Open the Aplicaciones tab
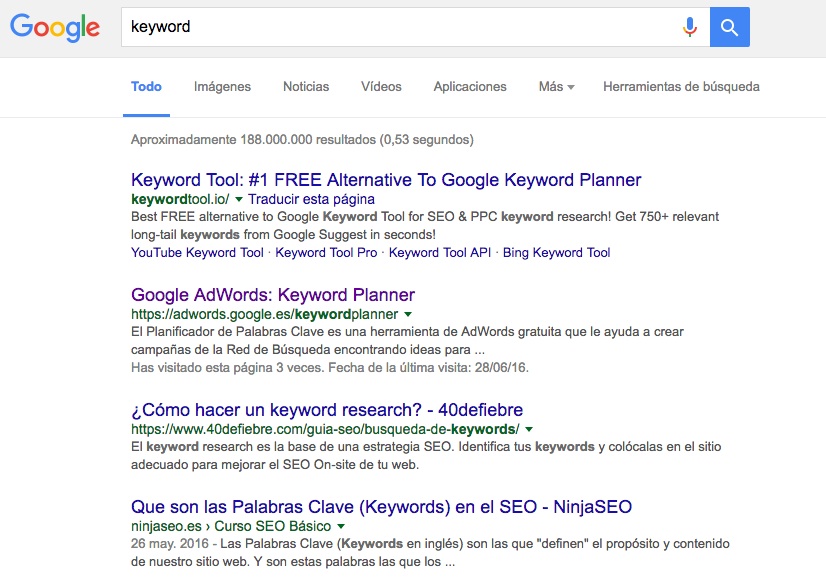 470,86
